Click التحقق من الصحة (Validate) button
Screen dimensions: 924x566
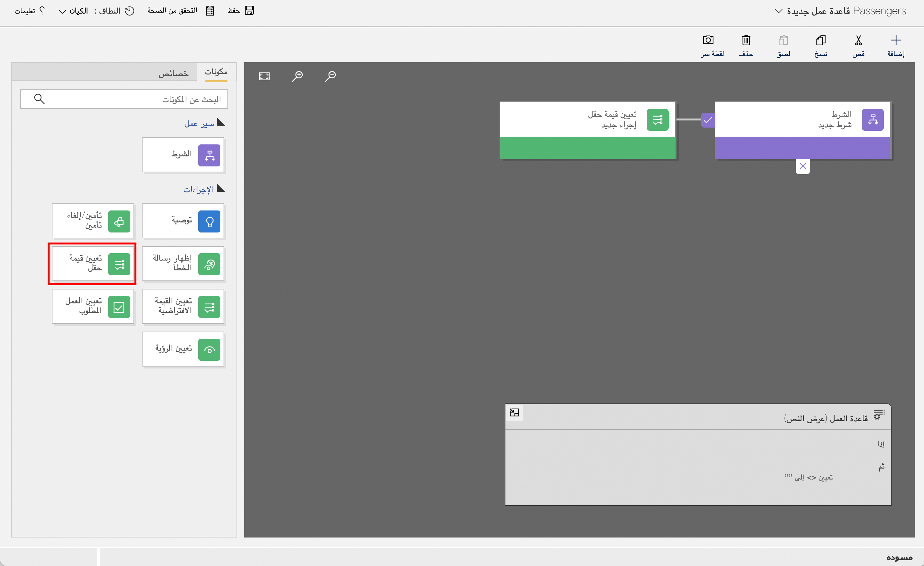pyautogui.click(x=180, y=10)
